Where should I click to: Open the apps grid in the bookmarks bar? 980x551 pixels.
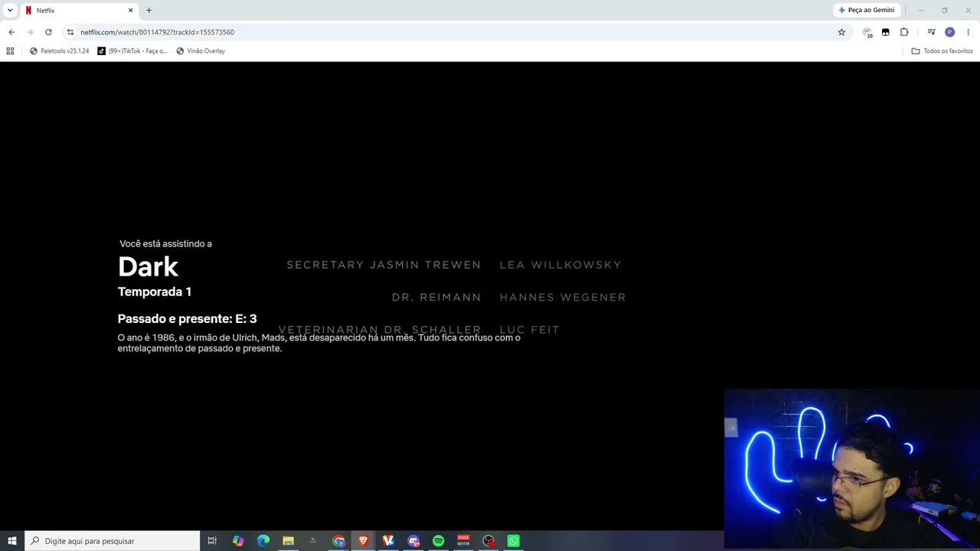pos(10,51)
